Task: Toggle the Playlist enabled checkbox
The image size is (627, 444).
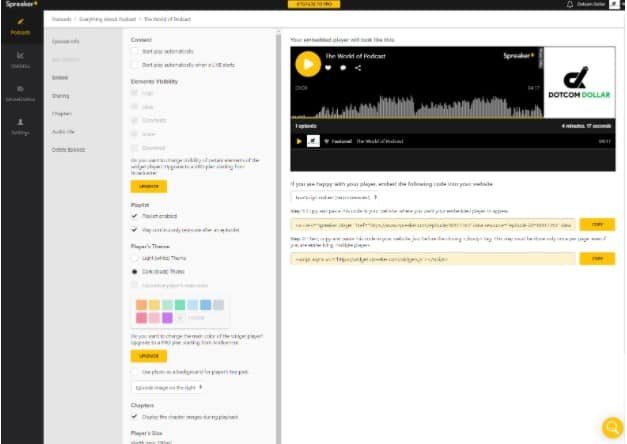Action: [136, 215]
